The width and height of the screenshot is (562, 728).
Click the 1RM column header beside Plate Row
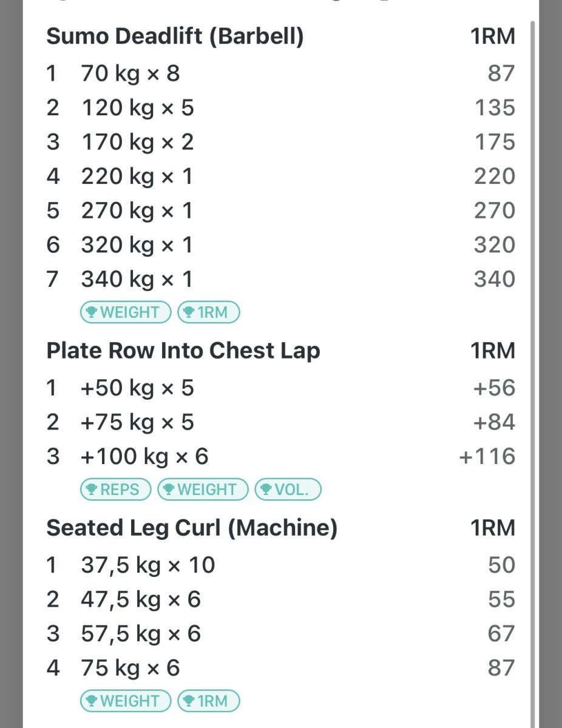pyautogui.click(x=492, y=351)
